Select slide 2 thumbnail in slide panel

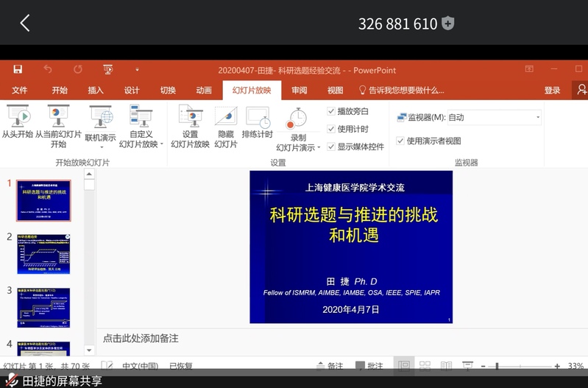coord(43,254)
